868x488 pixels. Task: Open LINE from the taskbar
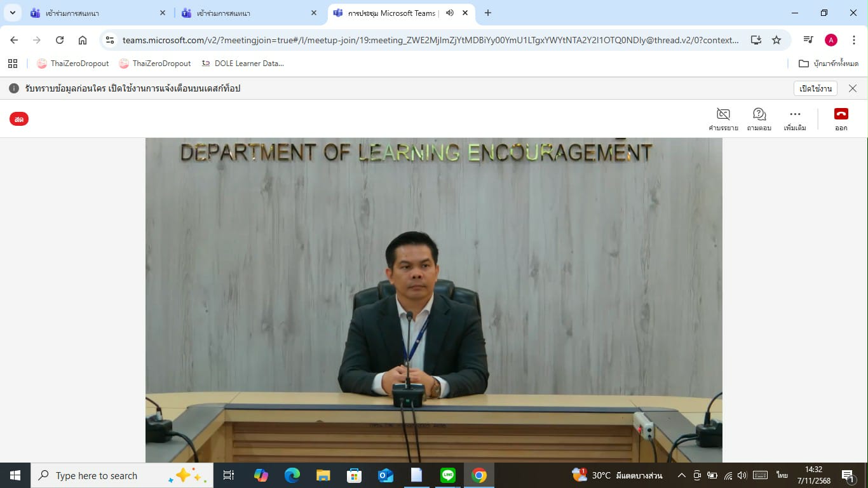[x=447, y=475]
